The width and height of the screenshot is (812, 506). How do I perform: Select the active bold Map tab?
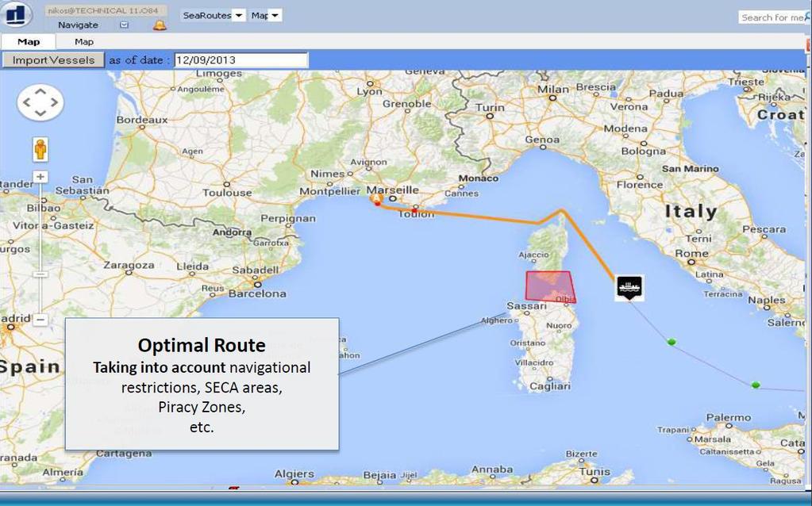tap(29, 42)
